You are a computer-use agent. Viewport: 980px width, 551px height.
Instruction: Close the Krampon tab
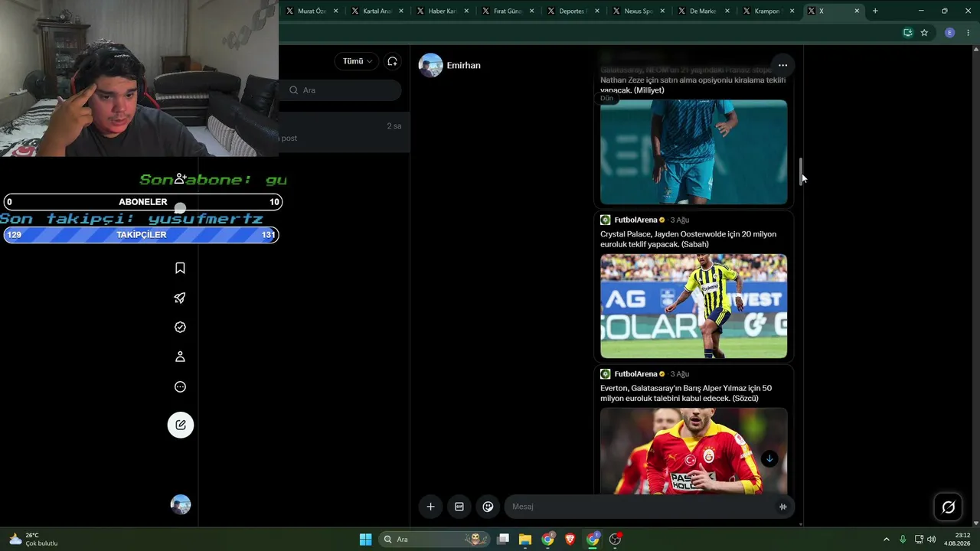(x=792, y=11)
